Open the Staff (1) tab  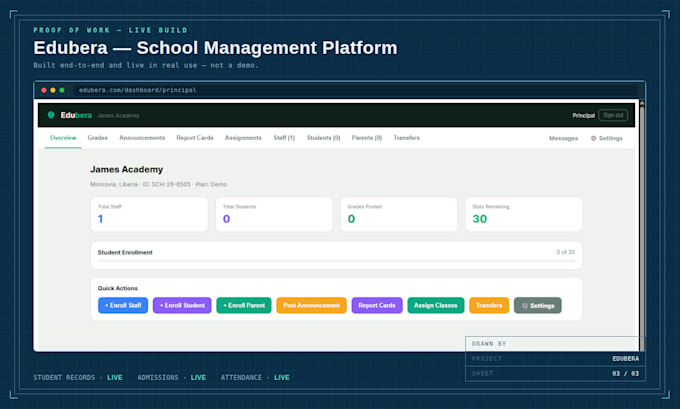coord(284,138)
